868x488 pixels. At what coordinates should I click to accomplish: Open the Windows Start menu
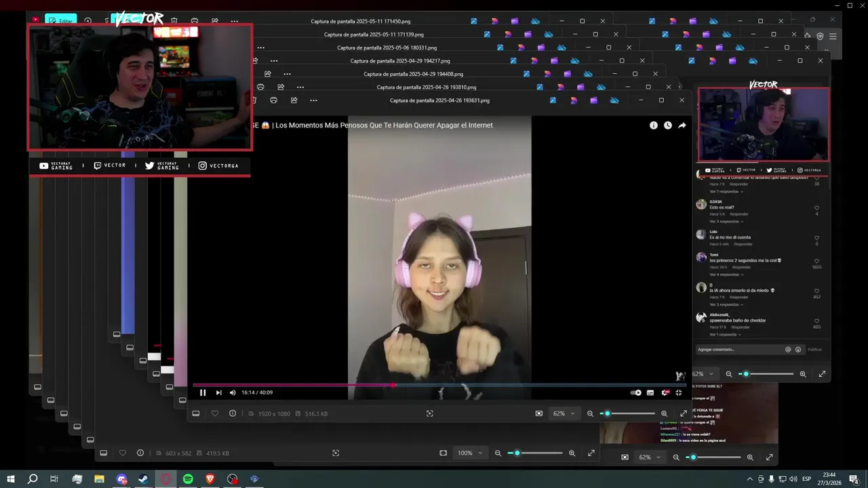coord(12,479)
